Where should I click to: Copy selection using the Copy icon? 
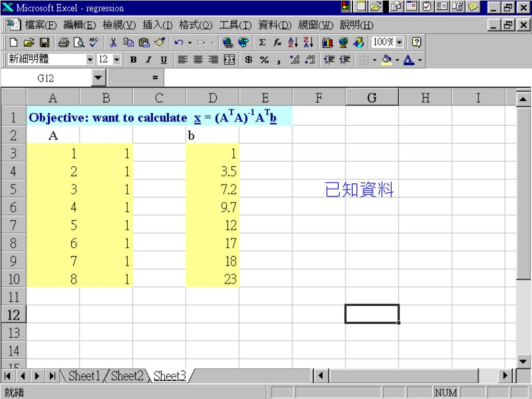(x=129, y=43)
